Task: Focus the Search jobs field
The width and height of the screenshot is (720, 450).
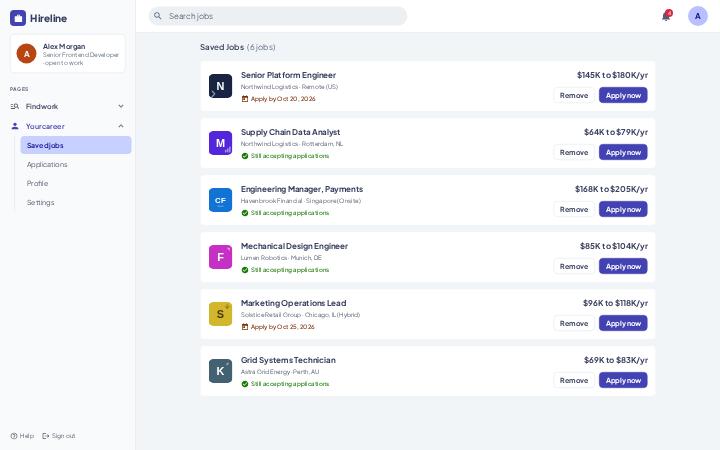Action: (277, 16)
